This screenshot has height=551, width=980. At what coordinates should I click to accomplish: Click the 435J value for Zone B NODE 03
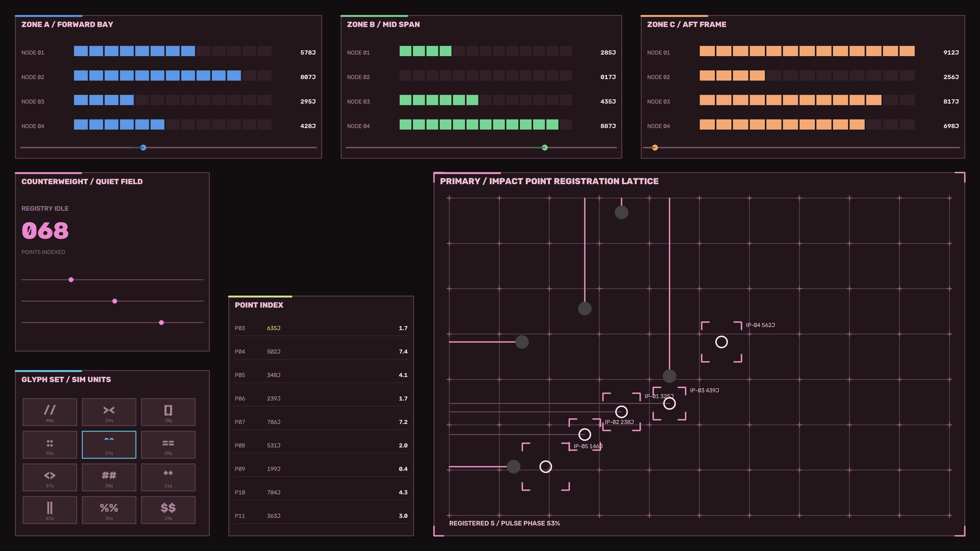608,102
